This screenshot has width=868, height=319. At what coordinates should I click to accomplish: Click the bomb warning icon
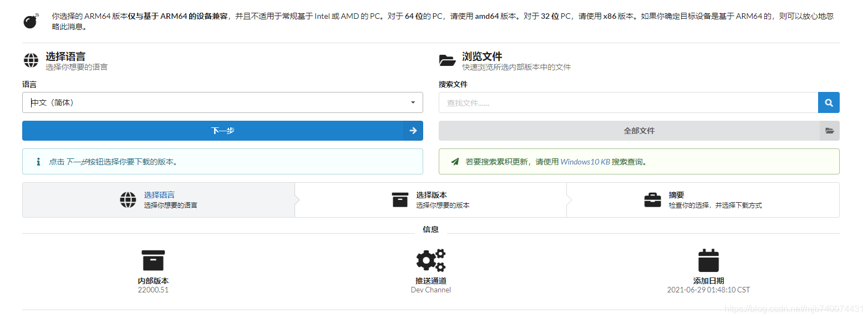pyautogui.click(x=31, y=22)
